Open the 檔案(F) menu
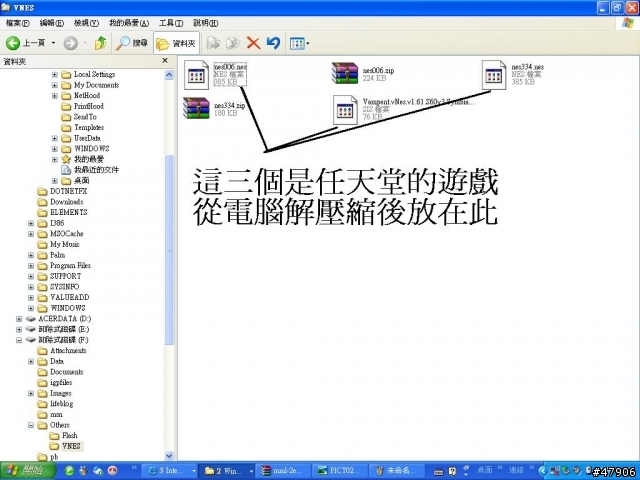 click(x=18, y=23)
